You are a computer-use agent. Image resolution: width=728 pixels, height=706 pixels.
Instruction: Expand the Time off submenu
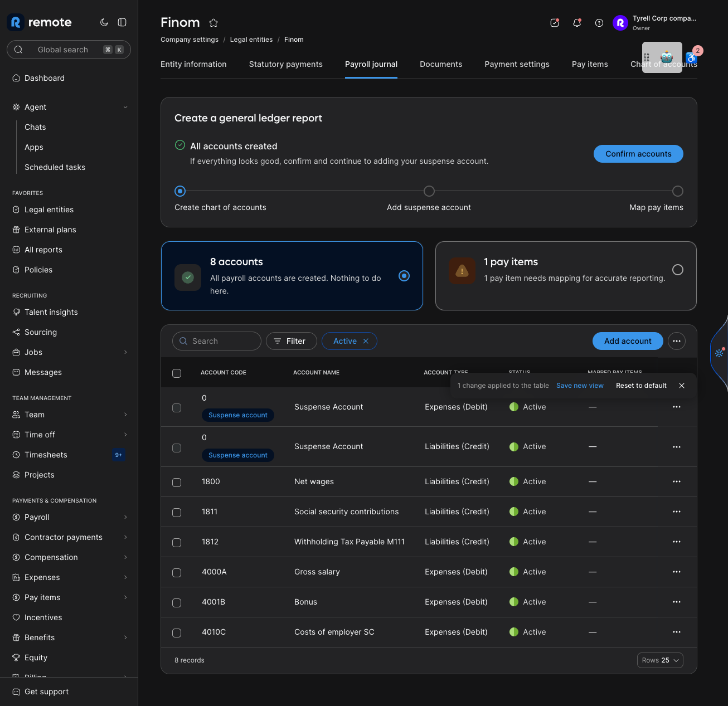(x=125, y=435)
